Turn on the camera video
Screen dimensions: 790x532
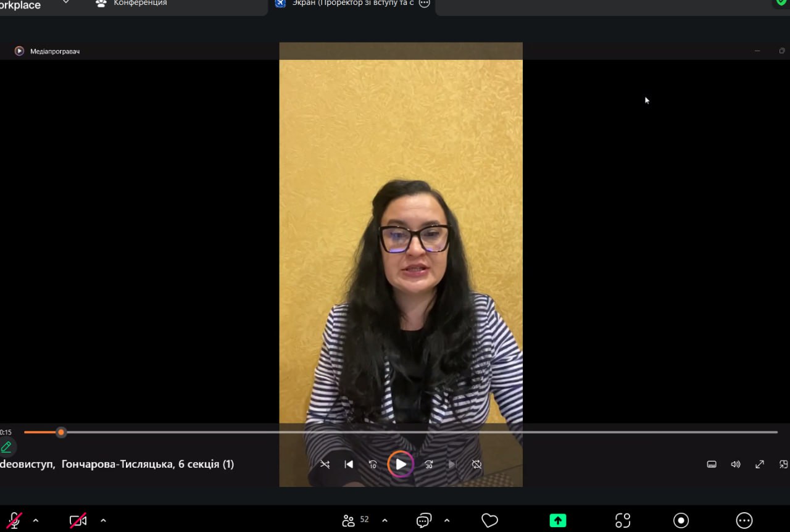(78, 520)
